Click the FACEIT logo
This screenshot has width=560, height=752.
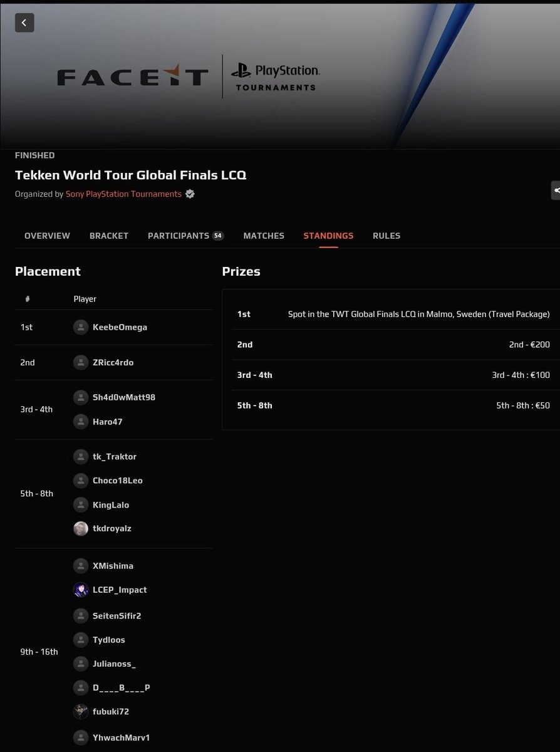(x=132, y=76)
